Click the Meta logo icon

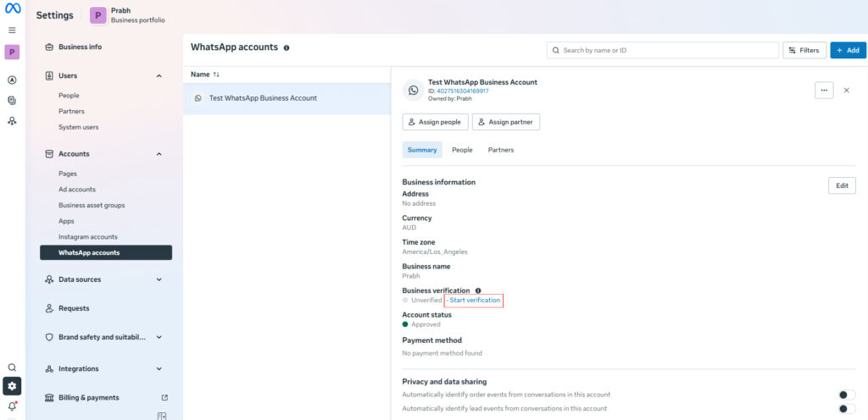(x=12, y=8)
